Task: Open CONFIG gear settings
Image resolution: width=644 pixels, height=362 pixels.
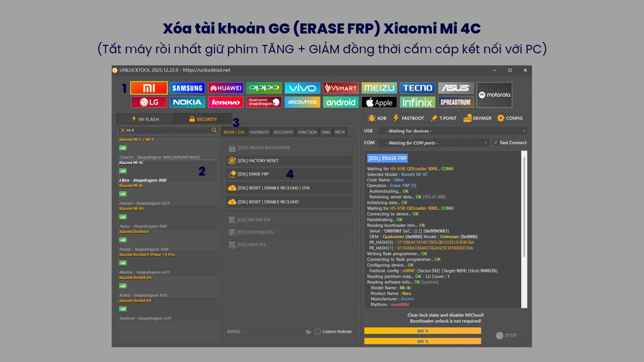Action: pos(510,118)
